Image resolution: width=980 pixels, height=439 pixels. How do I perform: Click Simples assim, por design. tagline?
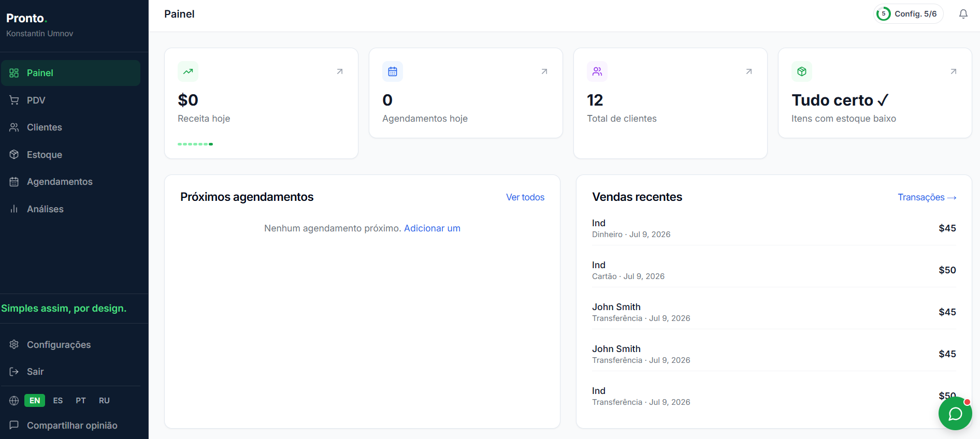coord(64,309)
